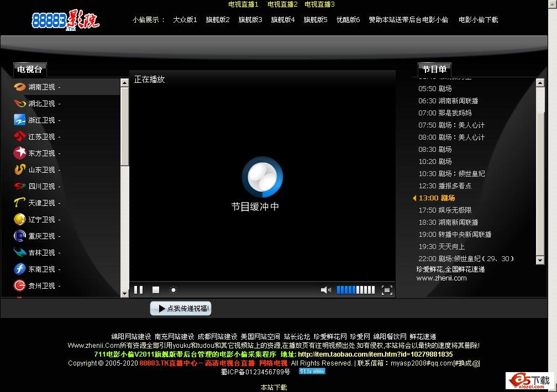Switch to 电视直播1 tab
Viewport: 557px width, 392px height.
(243, 4)
